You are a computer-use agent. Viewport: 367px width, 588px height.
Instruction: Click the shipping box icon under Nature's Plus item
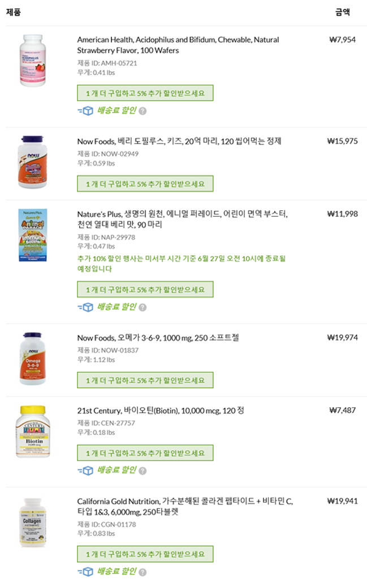tap(86, 307)
